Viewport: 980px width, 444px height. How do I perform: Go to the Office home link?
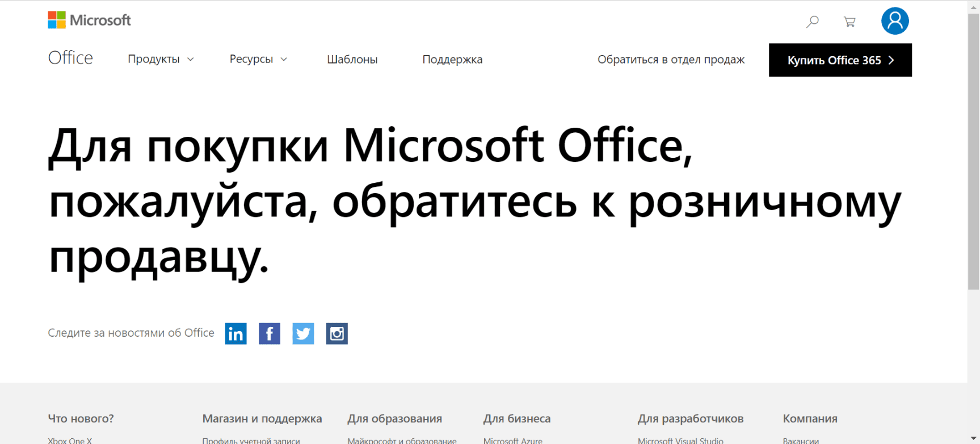[x=70, y=58]
